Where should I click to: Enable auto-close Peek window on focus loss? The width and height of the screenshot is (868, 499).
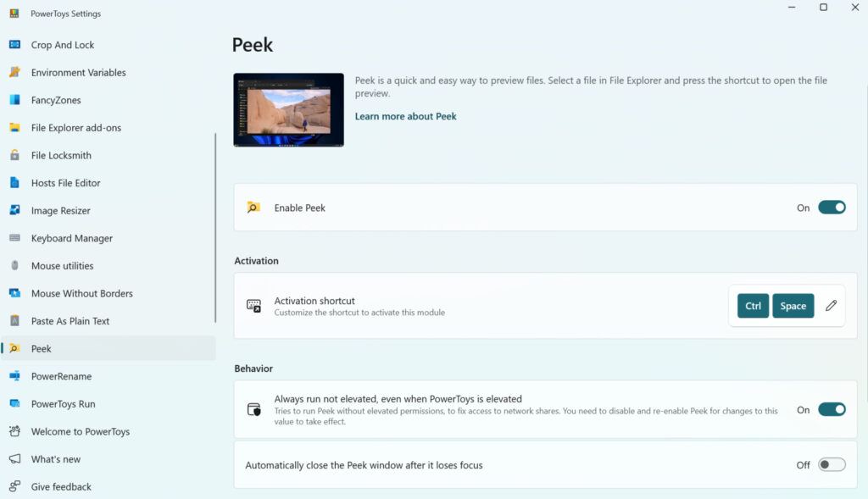click(832, 464)
